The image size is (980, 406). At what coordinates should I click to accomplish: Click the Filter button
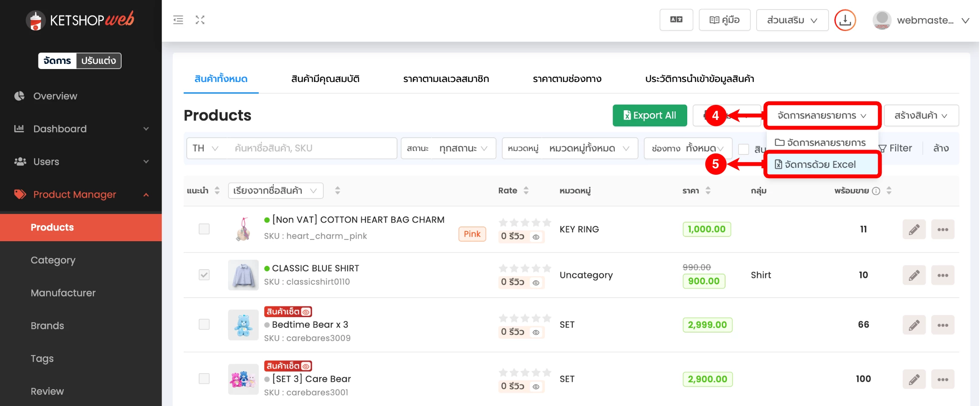pyautogui.click(x=895, y=148)
